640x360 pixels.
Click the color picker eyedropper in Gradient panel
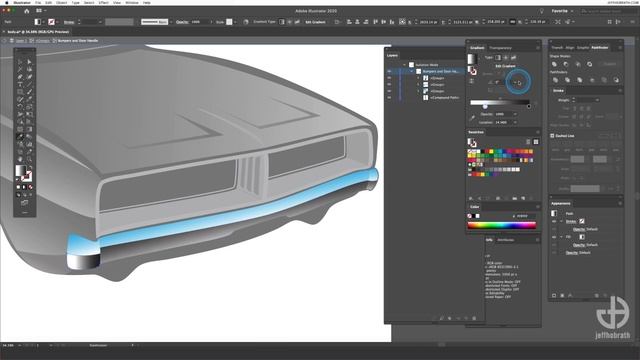[x=472, y=118]
